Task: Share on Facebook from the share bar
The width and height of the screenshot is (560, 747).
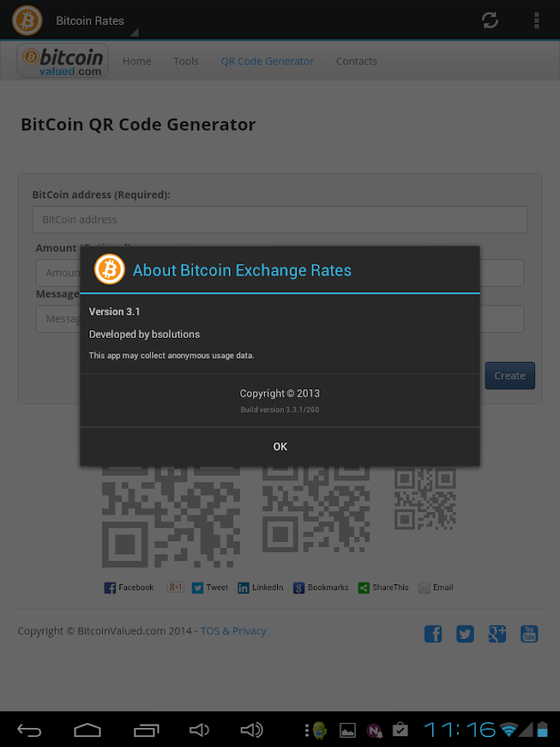Action: tap(129, 588)
